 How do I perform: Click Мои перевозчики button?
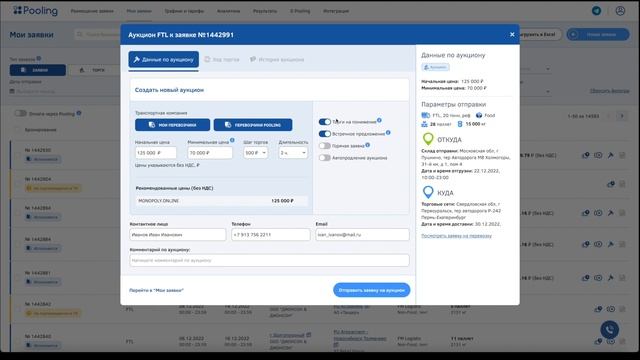(172, 125)
